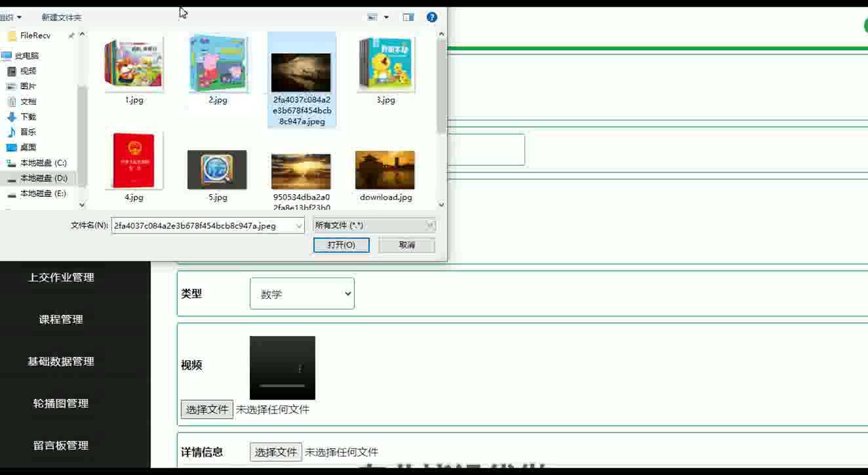This screenshot has width=868, height=475.
Task: Click the 打开(O) button
Action: [x=341, y=245]
